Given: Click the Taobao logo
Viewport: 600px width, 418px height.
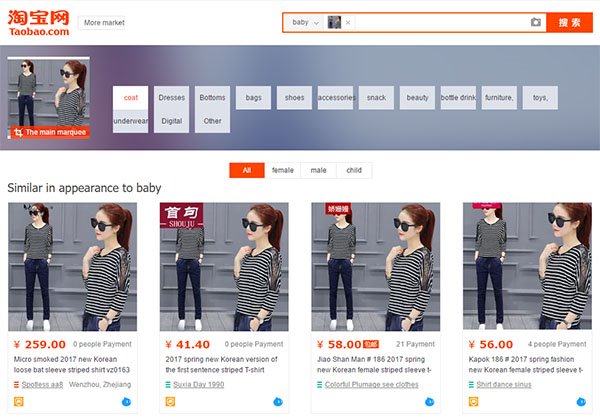Looking at the screenshot, I should 38,20.
